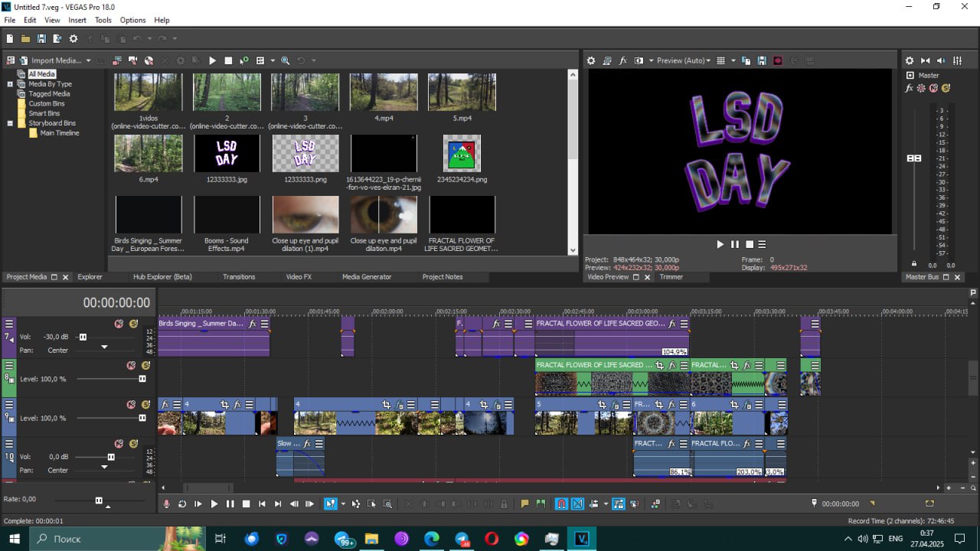Toggle Enable Snapping magnet button
This screenshot has width=980, height=551.
pos(561,504)
